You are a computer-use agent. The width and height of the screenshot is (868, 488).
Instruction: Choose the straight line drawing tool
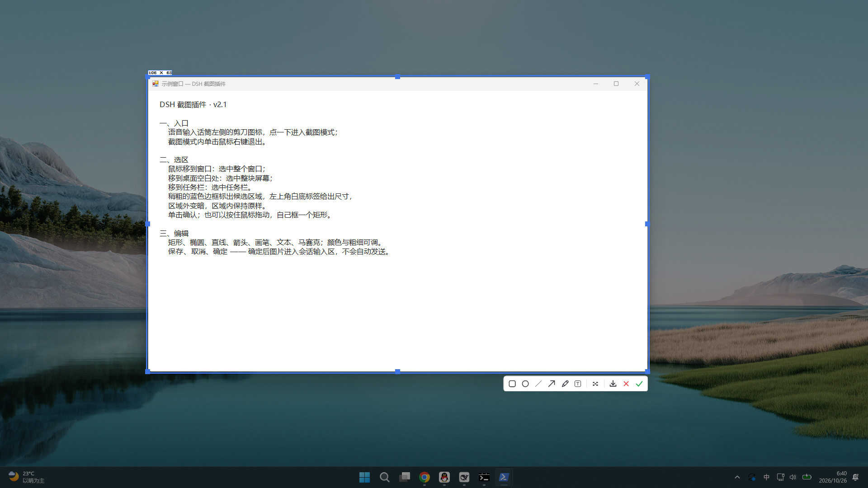538,384
